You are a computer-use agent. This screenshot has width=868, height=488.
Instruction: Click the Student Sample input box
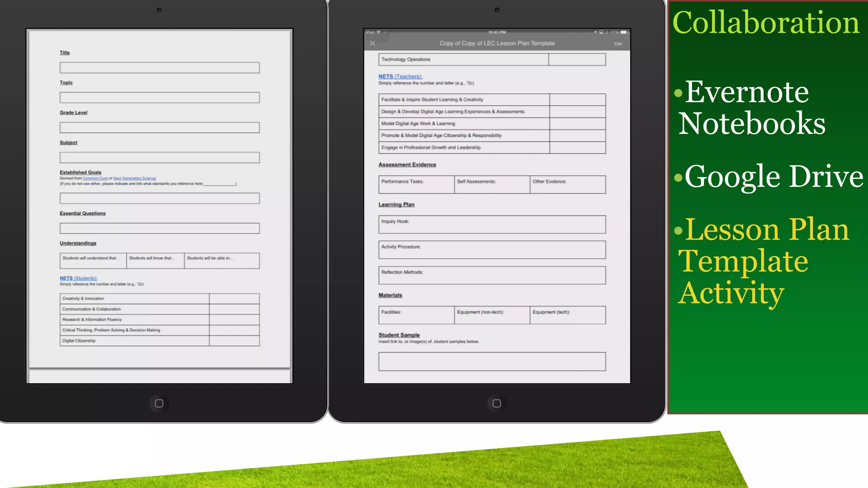coord(492,361)
